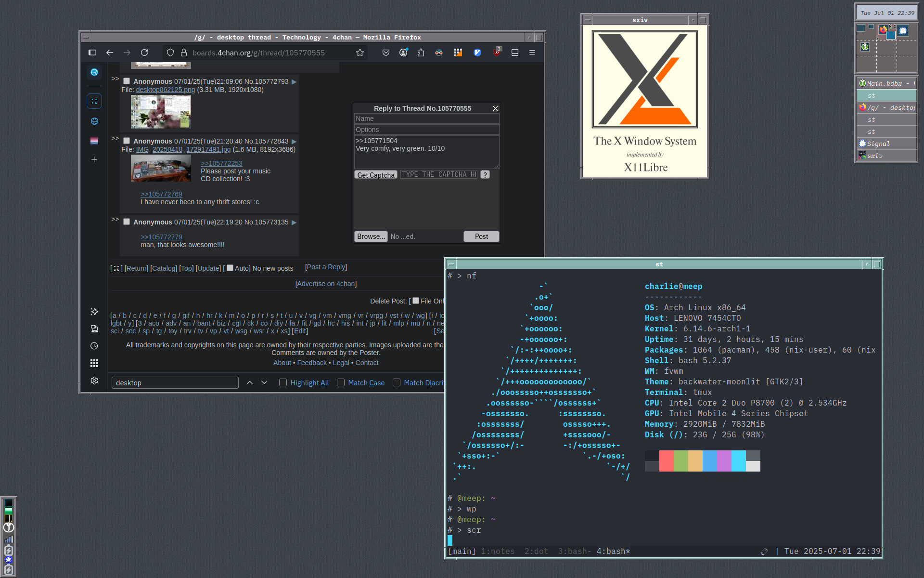This screenshot has width=924, height=578.
Task: Open sidebar settings gear icon
Action: 94,381
